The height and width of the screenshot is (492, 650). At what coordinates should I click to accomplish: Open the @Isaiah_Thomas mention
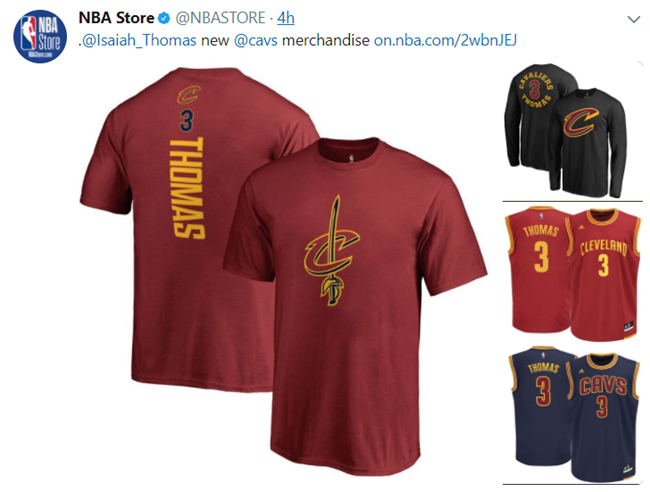point(139,40)
